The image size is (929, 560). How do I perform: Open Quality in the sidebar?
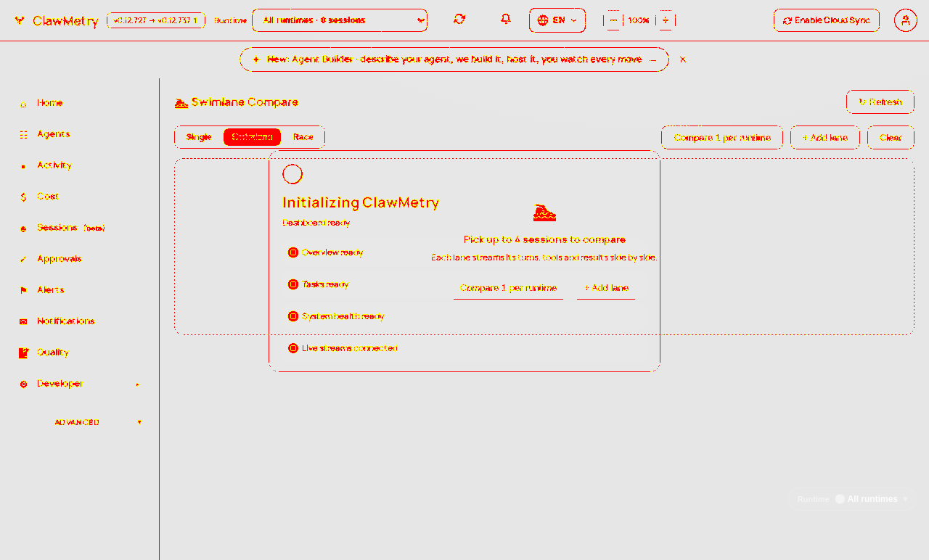pos(80,353)
